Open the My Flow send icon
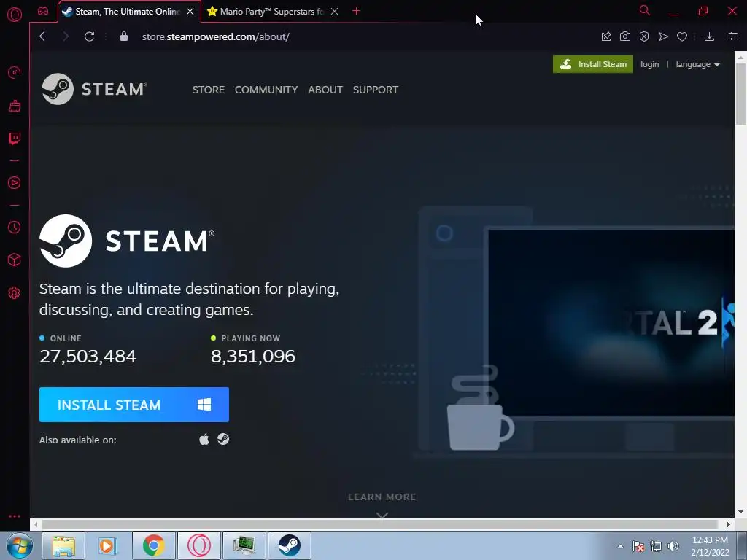The height and width of the screenshot is (560, 747). pyautogui.click(x=663, y=36)
